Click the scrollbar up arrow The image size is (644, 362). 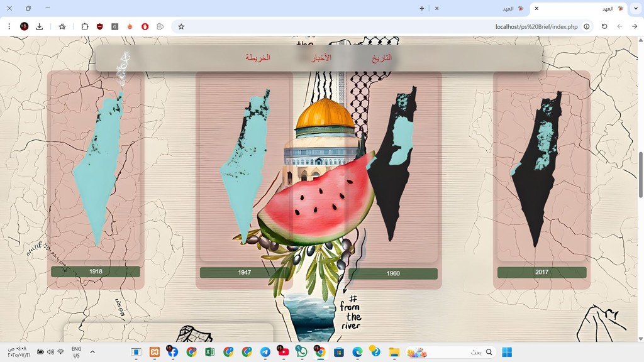point(640,40)
